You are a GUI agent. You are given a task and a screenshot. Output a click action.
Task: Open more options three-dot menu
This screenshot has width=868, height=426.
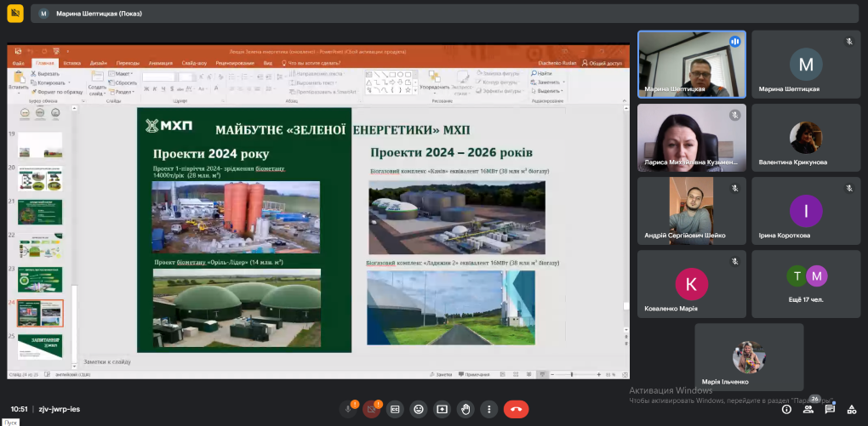point(488,409)
